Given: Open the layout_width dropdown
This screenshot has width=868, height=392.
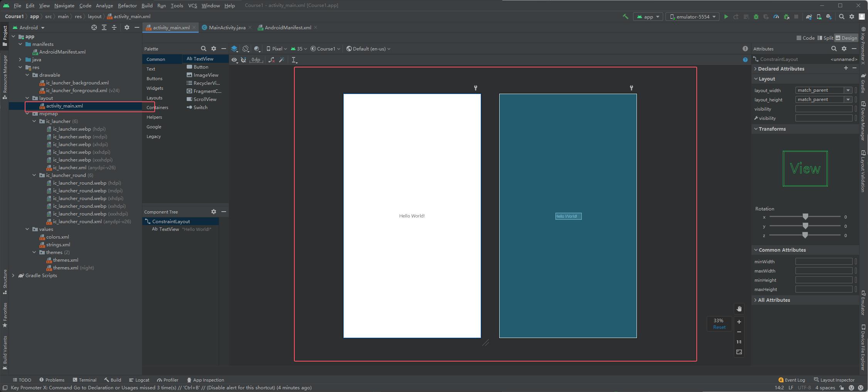Looking at the screenshot, I should pyautogui.click(x=848, y=90).
